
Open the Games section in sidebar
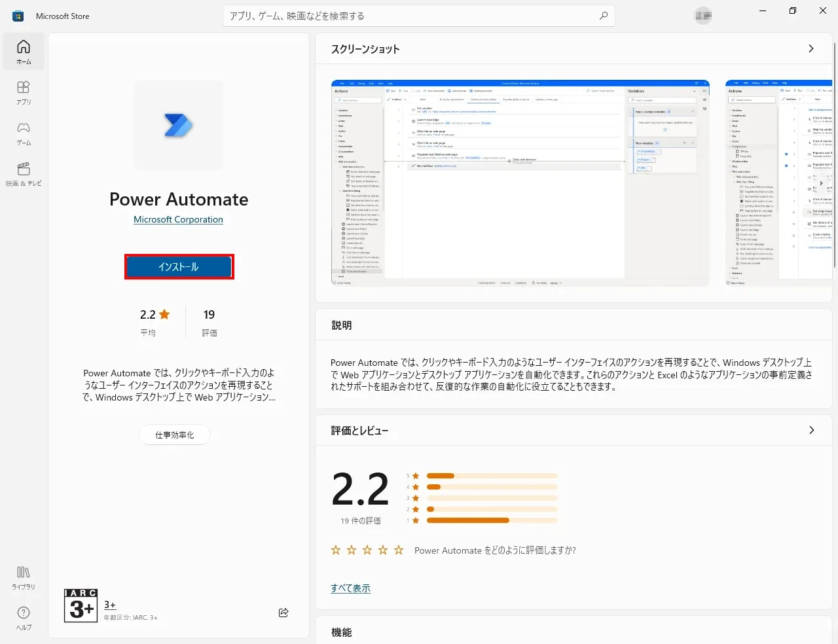coord(24,133)
